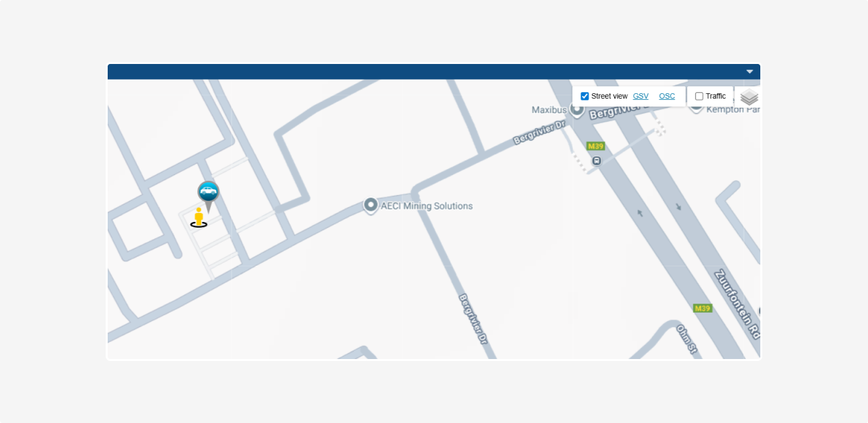This screenshot has width=868, height=423.
Task: Click the Maxibus text label
Action: point(550,110)
